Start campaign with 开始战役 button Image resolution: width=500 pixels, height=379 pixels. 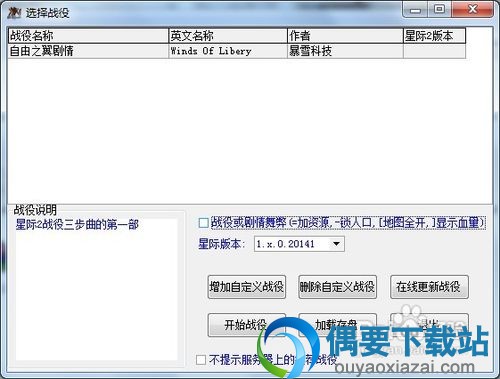247,324
